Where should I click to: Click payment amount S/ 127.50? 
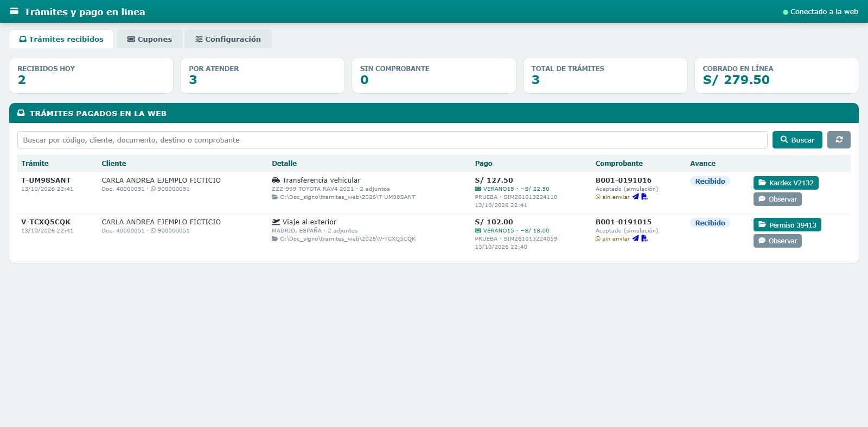[494, 180]
